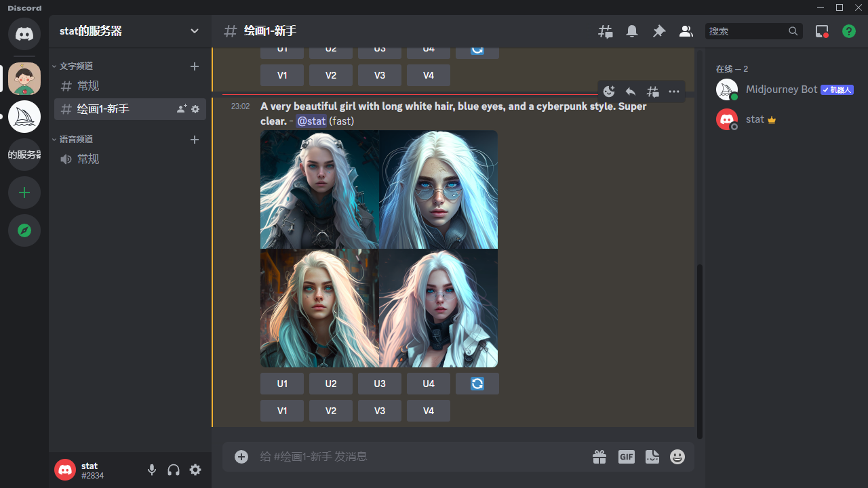Select the cartoon avatar server icon
868x488 pixels.
pos(24,79)
